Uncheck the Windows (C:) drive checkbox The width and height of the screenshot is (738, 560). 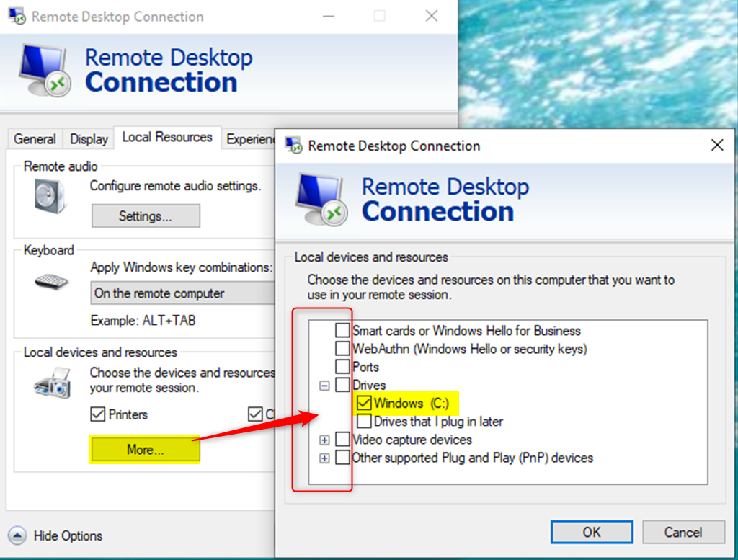pos(364,403)
